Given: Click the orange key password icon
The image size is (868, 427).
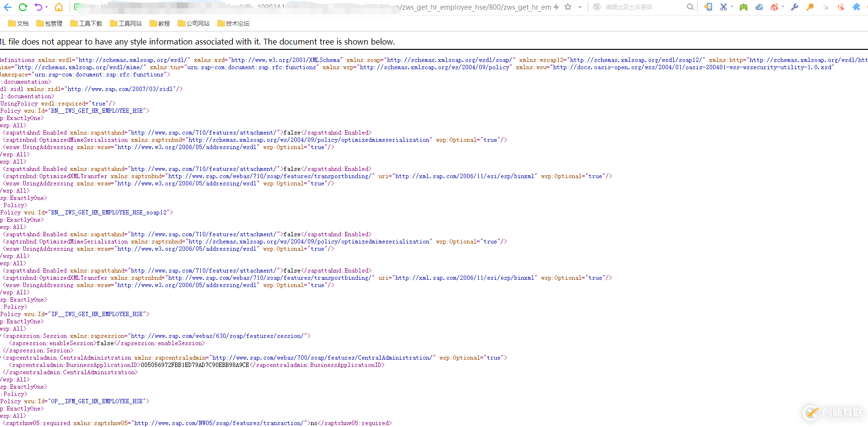Looking at the screenshot, I should (810, 7).
